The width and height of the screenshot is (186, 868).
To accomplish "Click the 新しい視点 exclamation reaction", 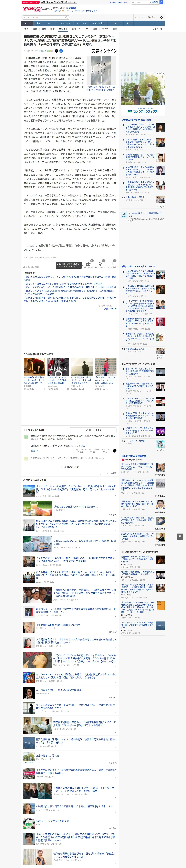I will [x=112, y=264].
